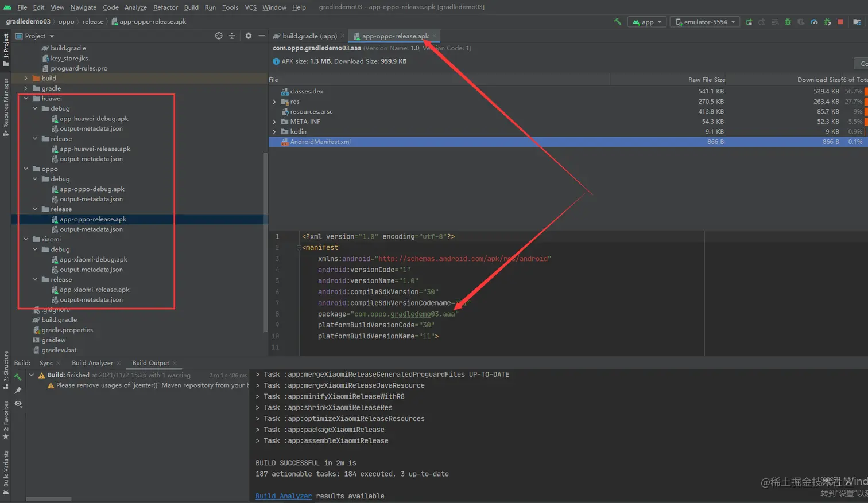The width and height of the screenshot is (868, 503).
Task: Collapse the oppo folder in the project tree
Action: (26, 169)
